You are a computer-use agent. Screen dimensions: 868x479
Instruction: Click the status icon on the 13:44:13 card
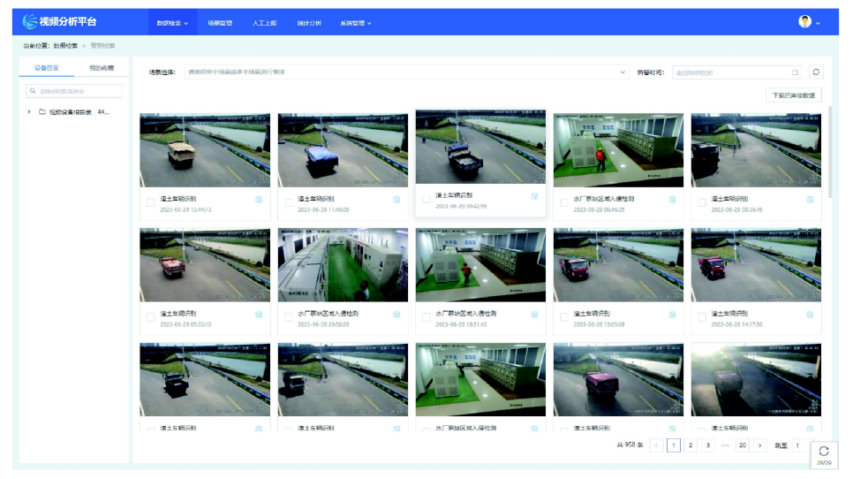point(259,200)
